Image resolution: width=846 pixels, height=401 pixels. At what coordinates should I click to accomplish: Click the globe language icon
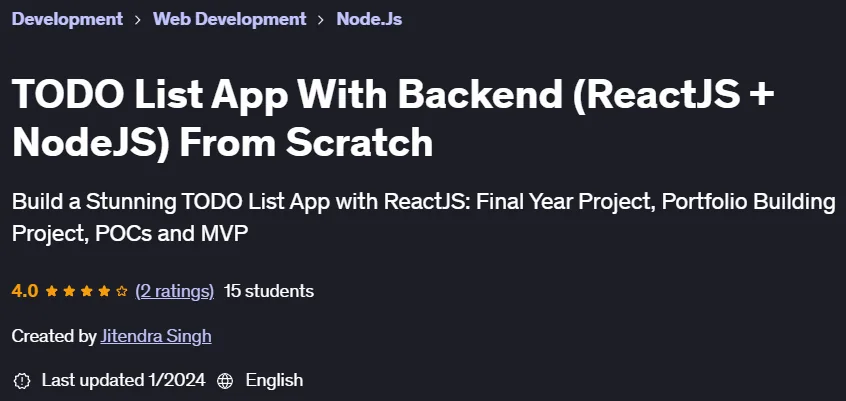(x=224, y=380)
